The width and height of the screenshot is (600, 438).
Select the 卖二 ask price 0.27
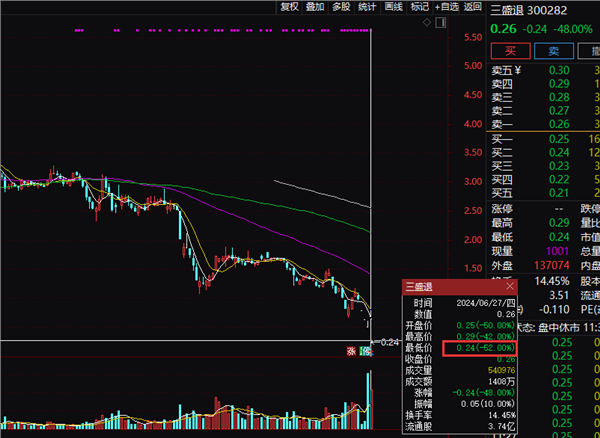pos(559,111)
